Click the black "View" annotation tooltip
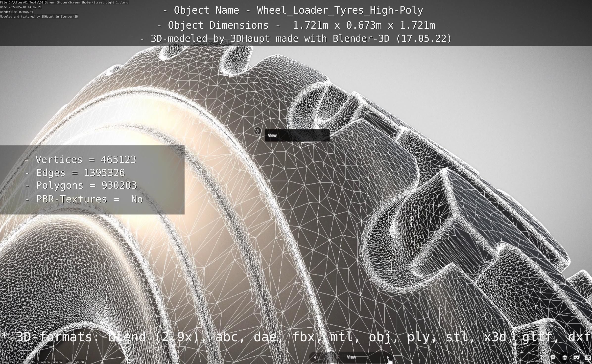The width and height of the screenshot is (592, 364). tap(297, 135)
